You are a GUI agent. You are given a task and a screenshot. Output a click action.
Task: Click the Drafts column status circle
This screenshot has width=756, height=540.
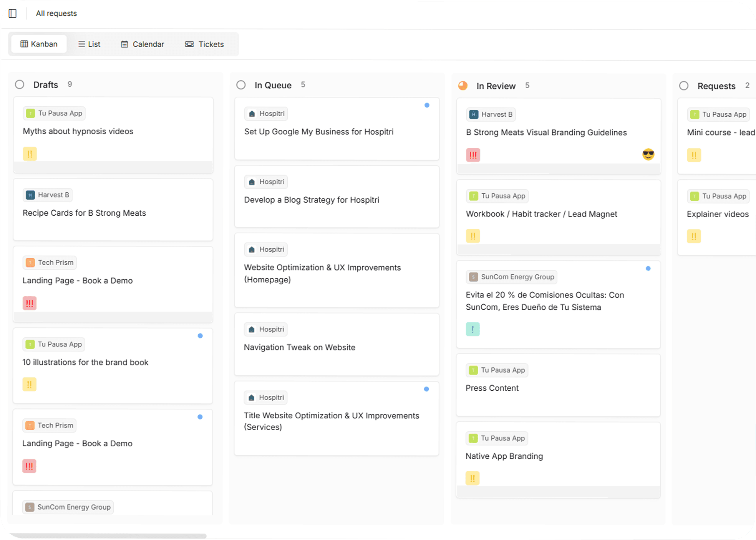(20, 84)
